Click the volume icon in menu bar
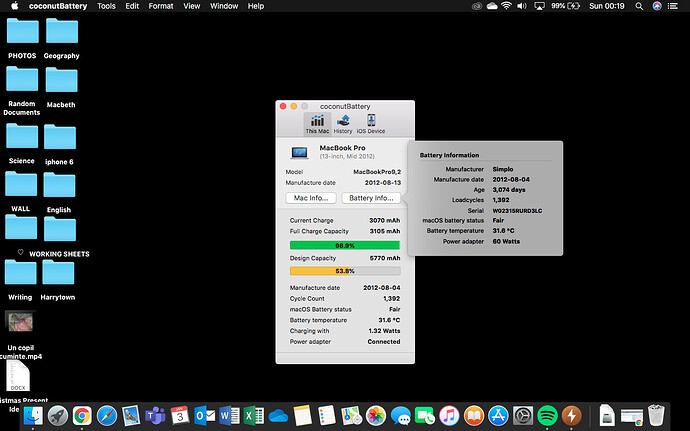 pos(522,6)
